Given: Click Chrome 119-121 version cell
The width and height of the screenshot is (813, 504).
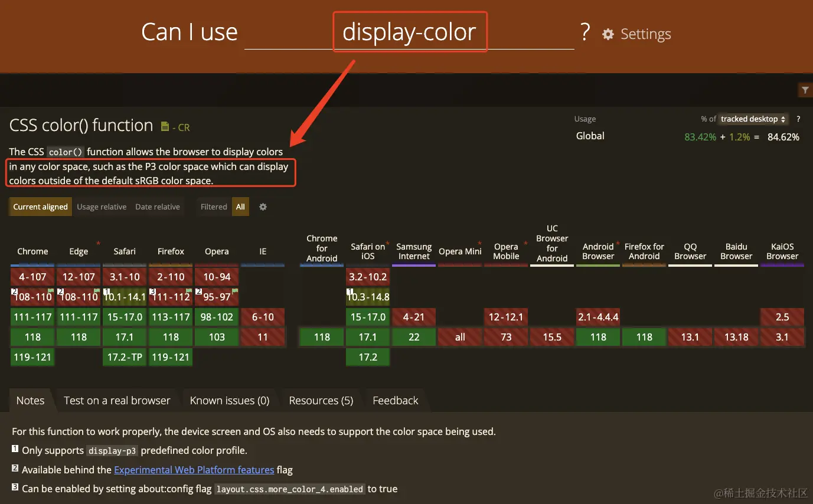Looking at the screenshot, I should click(x=32, y=357).
